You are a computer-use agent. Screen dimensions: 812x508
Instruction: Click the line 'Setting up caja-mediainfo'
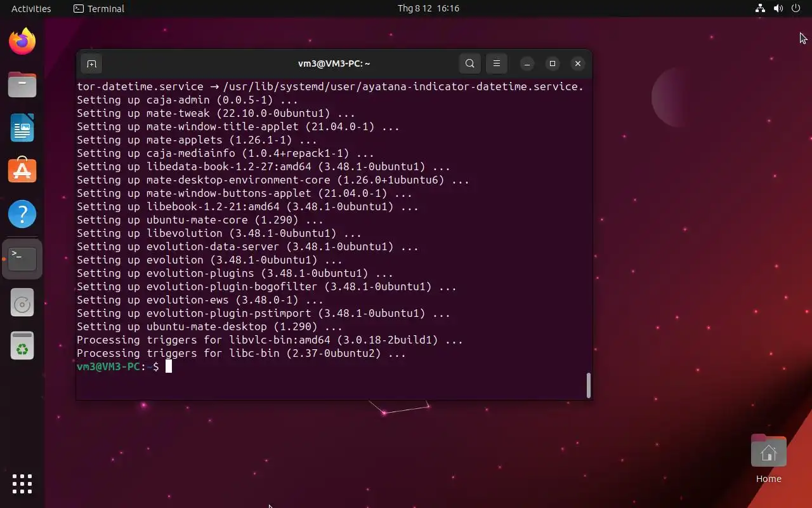tap(225, 153)
